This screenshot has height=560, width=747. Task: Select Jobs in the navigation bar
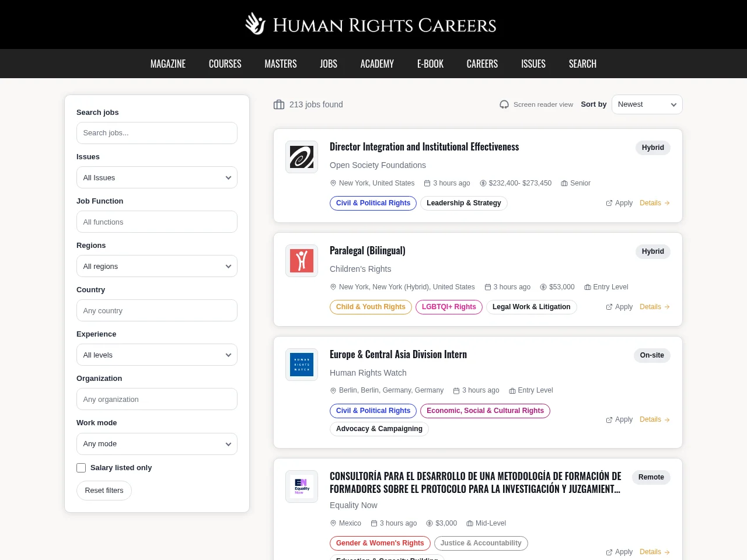pos(329,64)
